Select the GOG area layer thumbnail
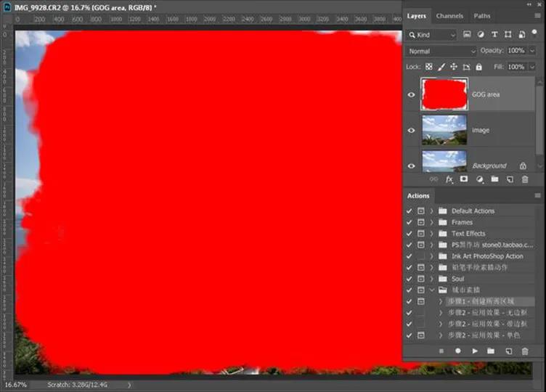 (x=444, y=94)
